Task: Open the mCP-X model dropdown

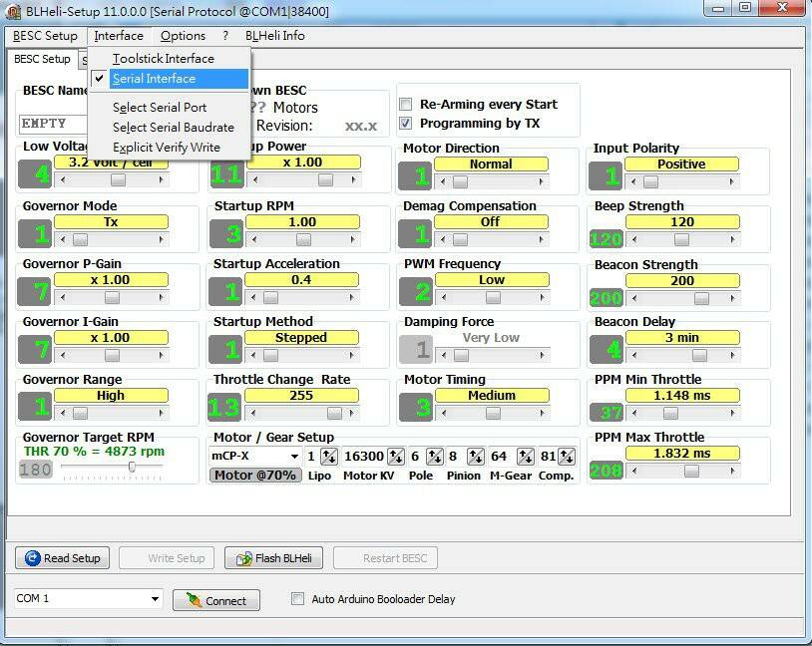Action: tap(294, 456)
